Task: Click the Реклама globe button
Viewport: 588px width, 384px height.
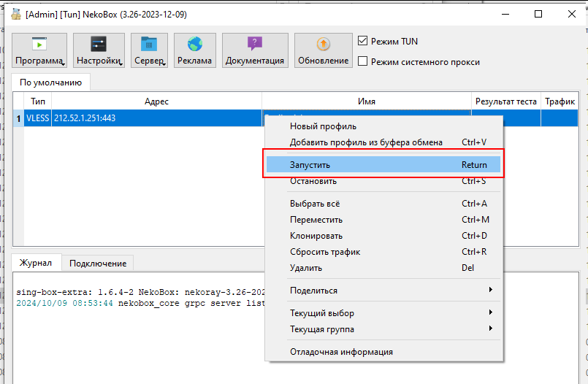Action: [x=194, y=51]
